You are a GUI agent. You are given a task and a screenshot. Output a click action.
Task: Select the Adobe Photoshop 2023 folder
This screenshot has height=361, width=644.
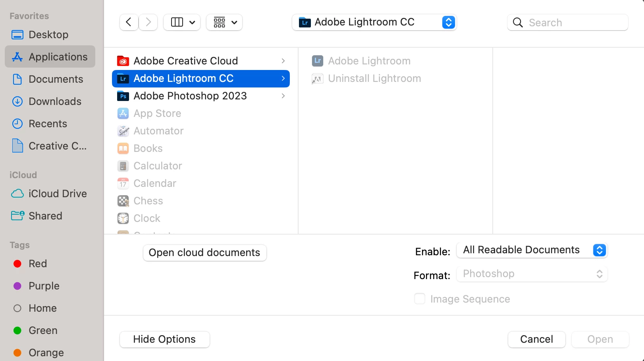coord(201,96)
